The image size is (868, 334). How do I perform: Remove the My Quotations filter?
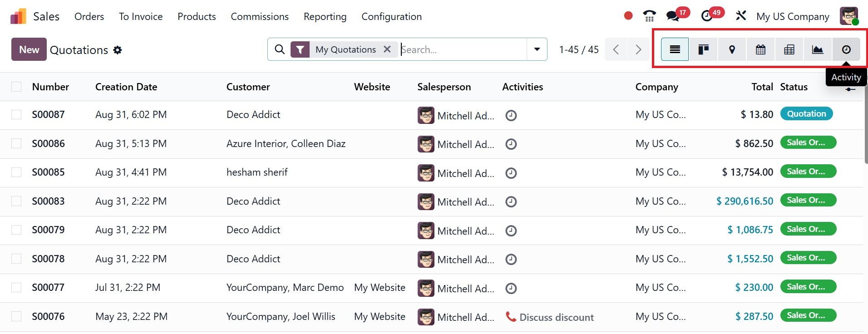coord(387,49)
